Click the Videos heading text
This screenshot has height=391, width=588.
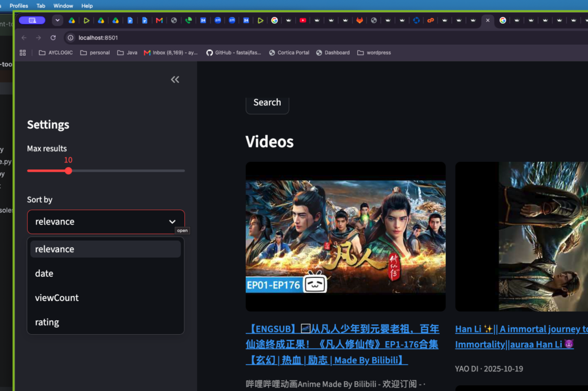pos(270,142)
